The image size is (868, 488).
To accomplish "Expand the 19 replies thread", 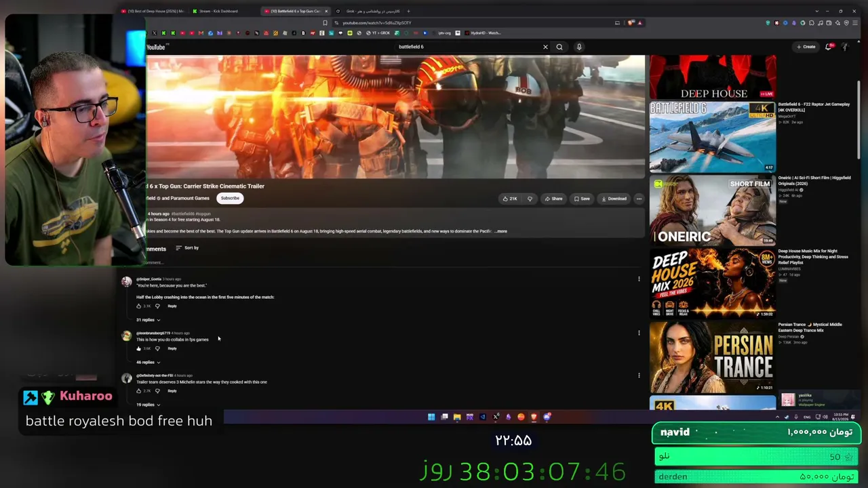I will point(148,405).
